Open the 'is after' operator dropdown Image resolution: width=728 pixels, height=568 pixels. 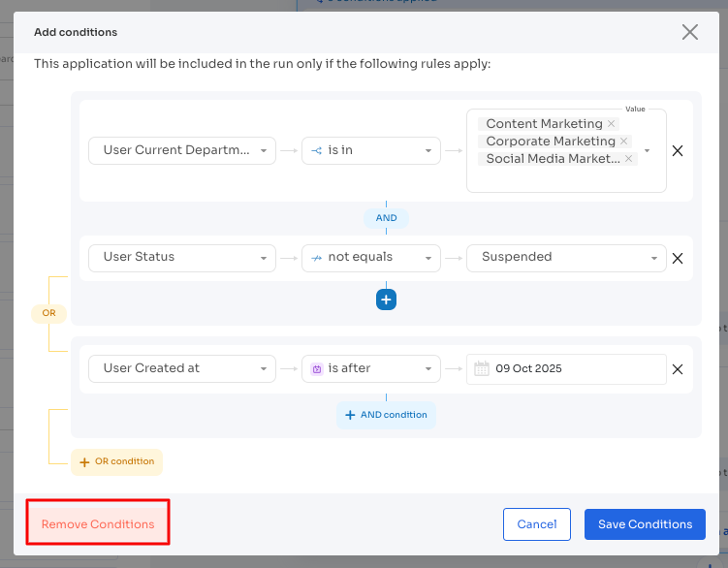371,368
